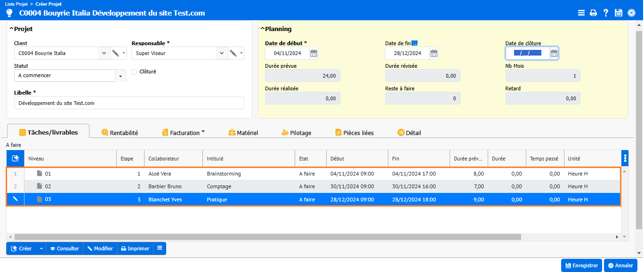Click the Enregistrer button

click(x=581, y=265)
